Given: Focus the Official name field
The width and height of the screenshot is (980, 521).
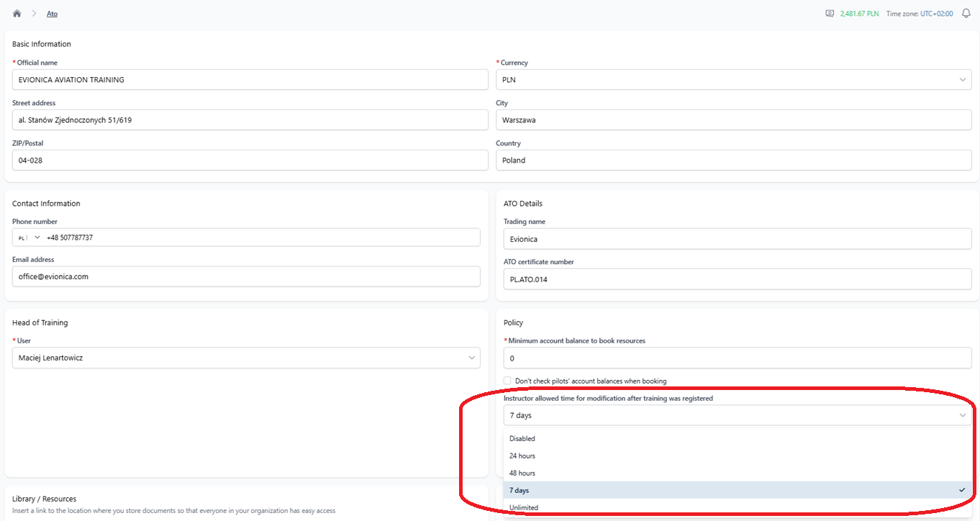Looking at the screenshot, I should (250, 80).
